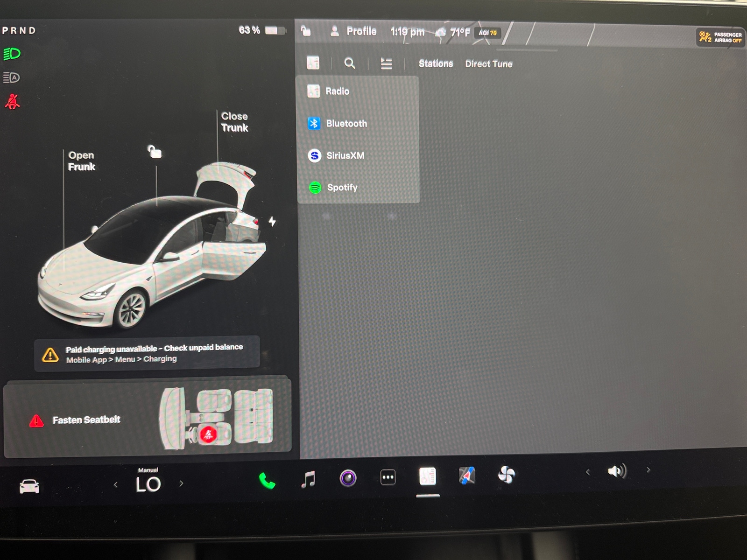Launch navigation maps from the dock

click(466, 476)
